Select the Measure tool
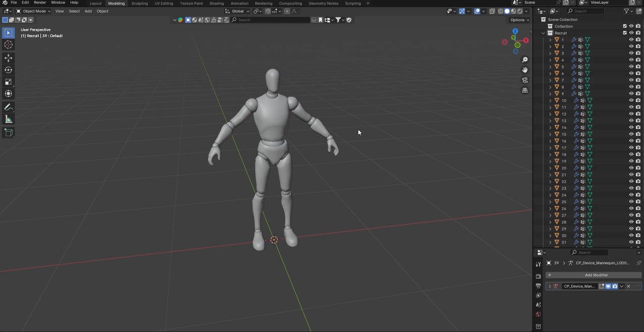Screen dimensions: 644x332 coord(9,120)
